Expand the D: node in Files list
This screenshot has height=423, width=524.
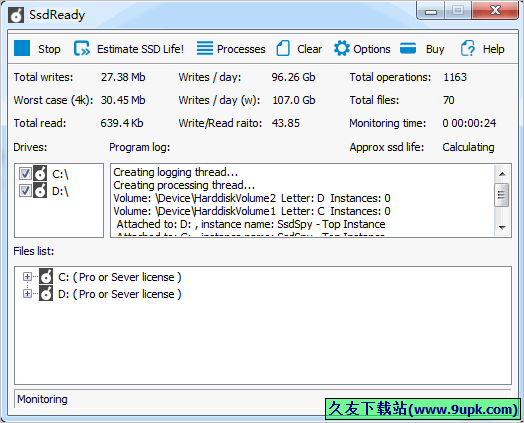(27, 294)
